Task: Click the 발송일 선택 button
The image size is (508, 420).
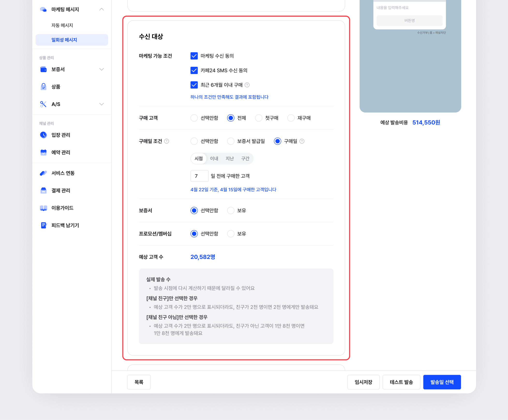Action: [x=442, y=382]
